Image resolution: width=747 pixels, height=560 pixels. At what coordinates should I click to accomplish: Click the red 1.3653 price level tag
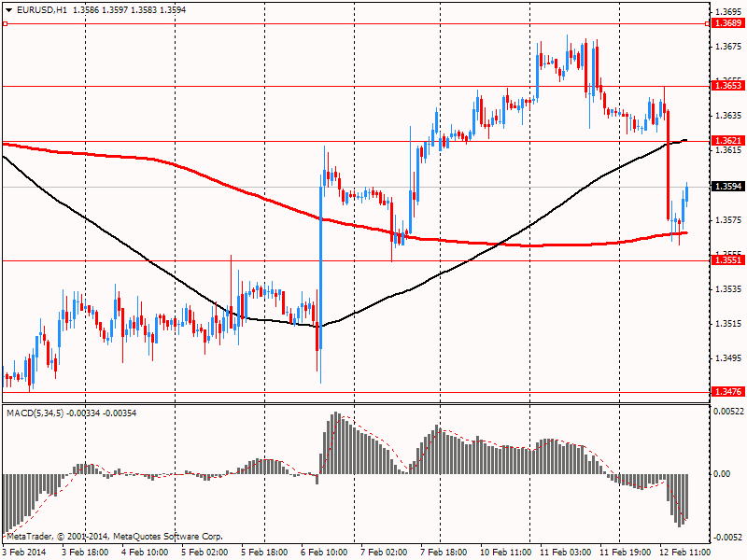728,86
